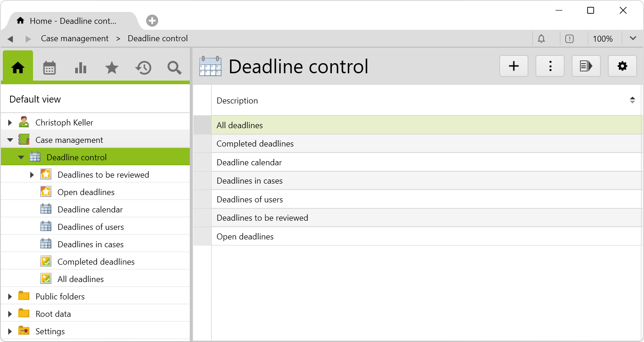Select Completed deadlines row in list
This screenshot has height=342, width=644.
coord(255,144)
